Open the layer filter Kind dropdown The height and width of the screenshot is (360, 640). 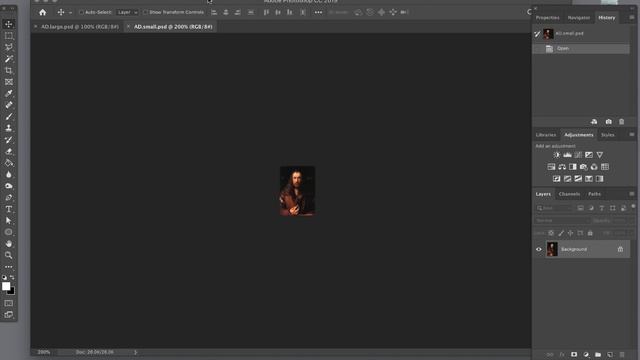(x=554, y=208)
